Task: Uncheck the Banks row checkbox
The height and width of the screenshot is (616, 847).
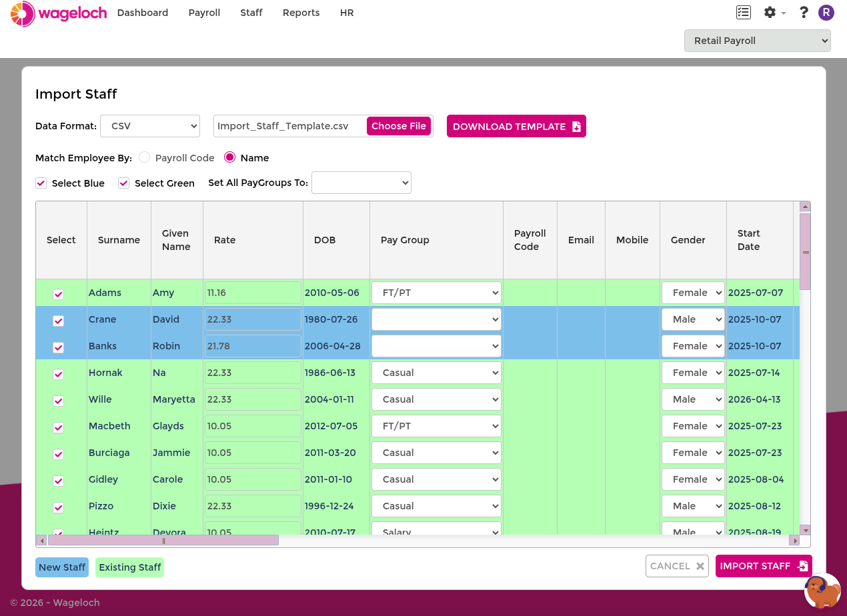Action: click(59, 347)
